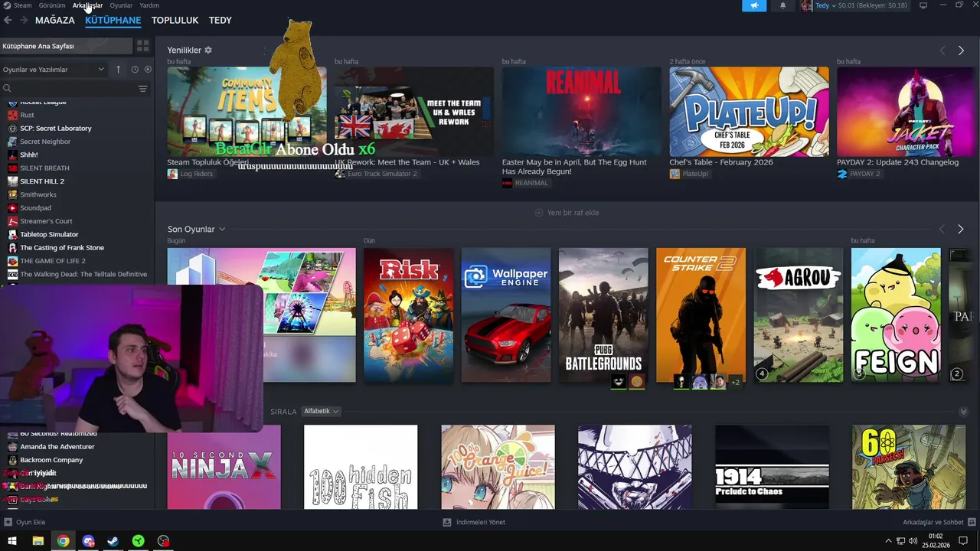Open AGROU game cover

click(799, 315)
